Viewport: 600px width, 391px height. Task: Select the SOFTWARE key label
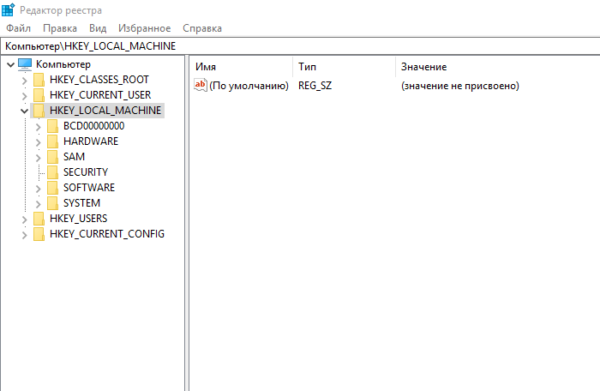click(x=89, y=187)
